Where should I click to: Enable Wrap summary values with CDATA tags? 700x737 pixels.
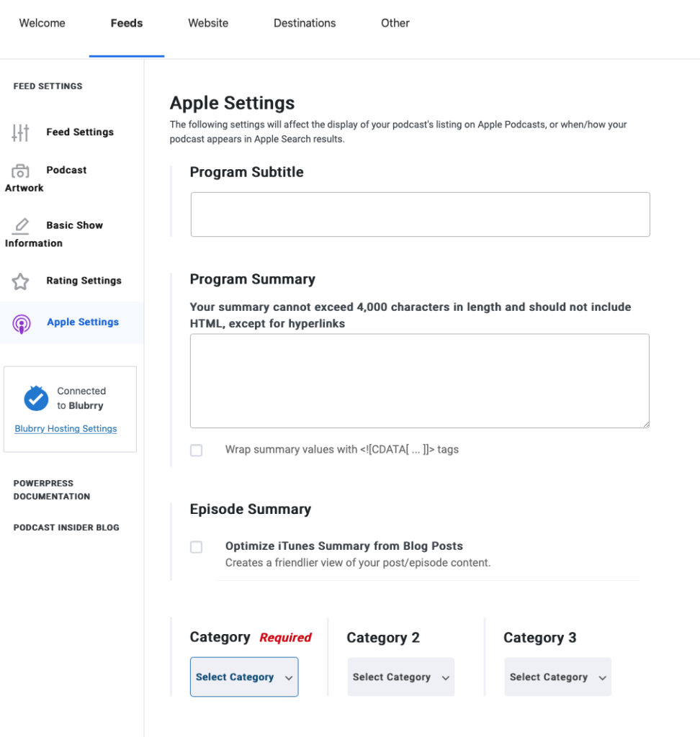(196, 451)
